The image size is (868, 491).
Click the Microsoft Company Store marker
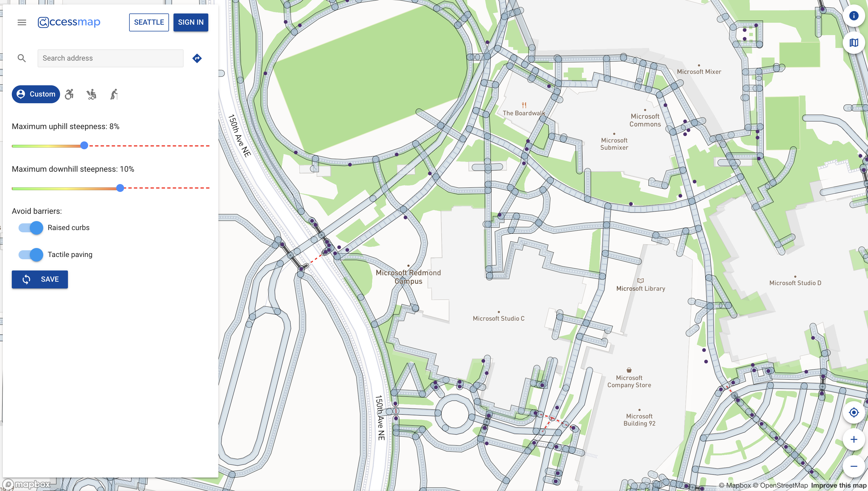tap(629, 370)
